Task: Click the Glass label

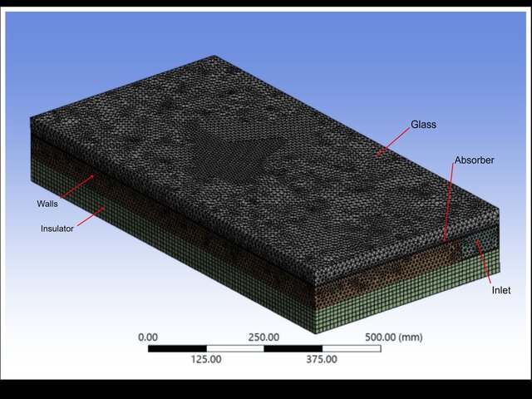Action: [x=423, y=125]
